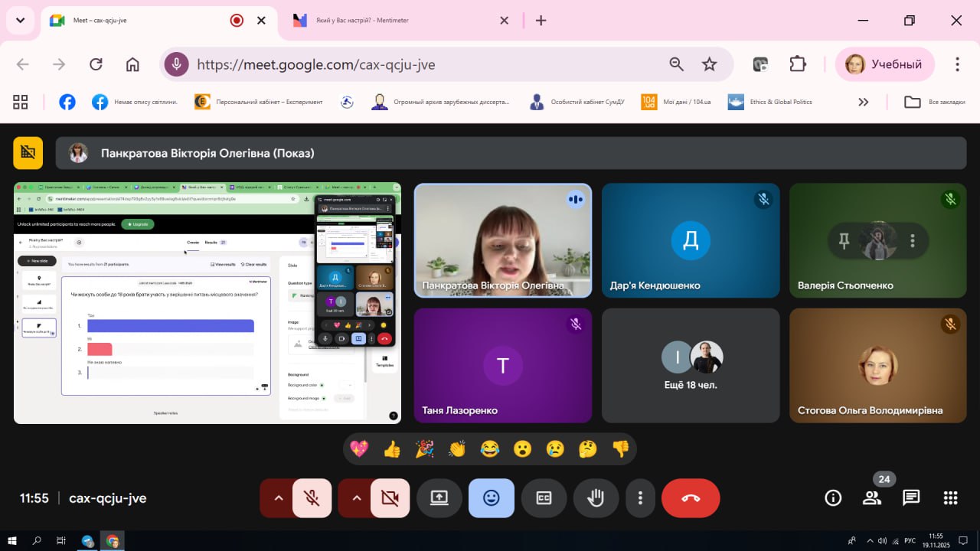Open the meeting chat panel
The height and width of the screenshot is (551, 980).
(910, 498)
